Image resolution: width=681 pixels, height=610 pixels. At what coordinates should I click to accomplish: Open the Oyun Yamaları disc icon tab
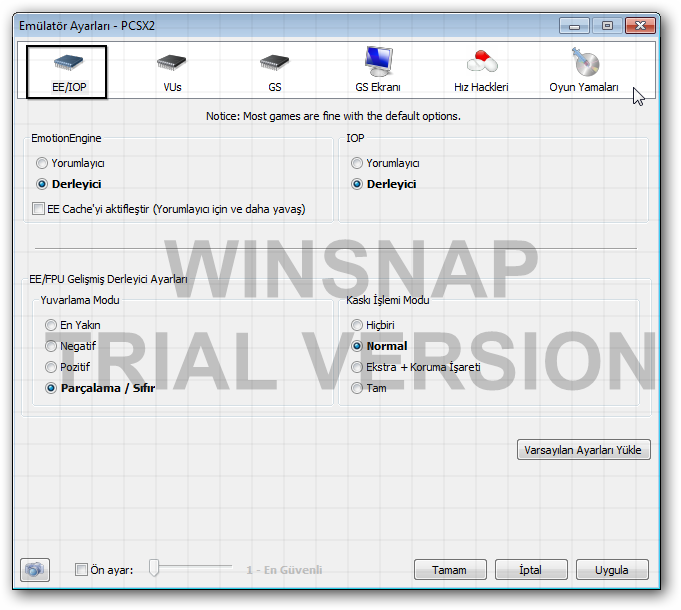pyautogui.click(x=584, y=70)
